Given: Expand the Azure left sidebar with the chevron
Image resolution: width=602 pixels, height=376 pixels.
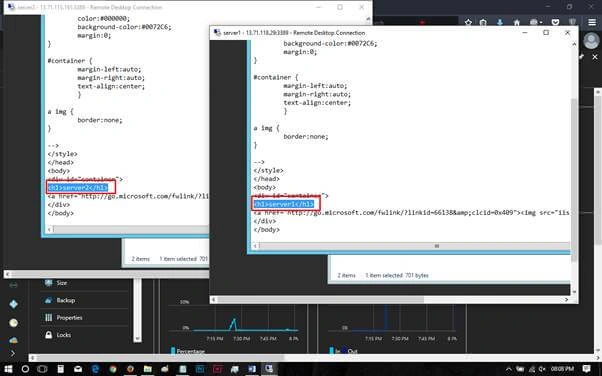Looking at the screenshot, I should (13, 353).
